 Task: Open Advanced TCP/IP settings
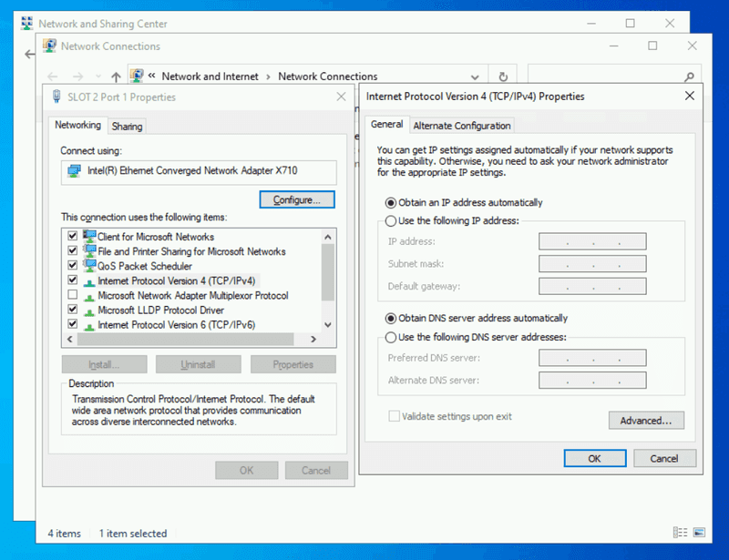(x=647, y=420)
